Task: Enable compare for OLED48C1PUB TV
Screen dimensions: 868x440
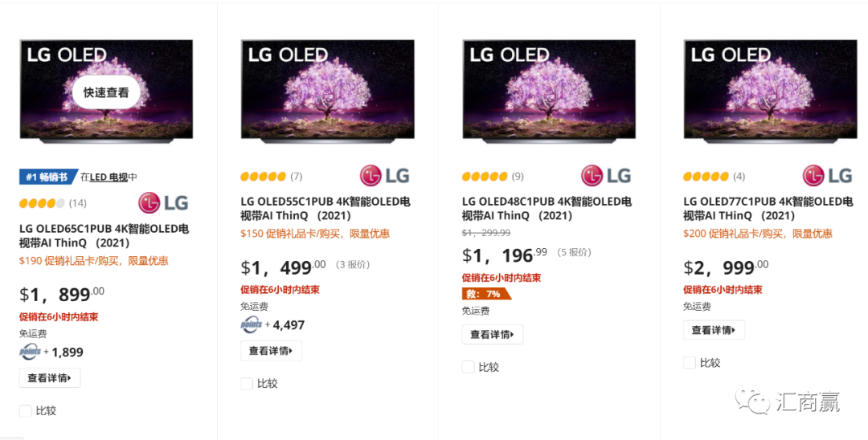Action: [469, 367]
